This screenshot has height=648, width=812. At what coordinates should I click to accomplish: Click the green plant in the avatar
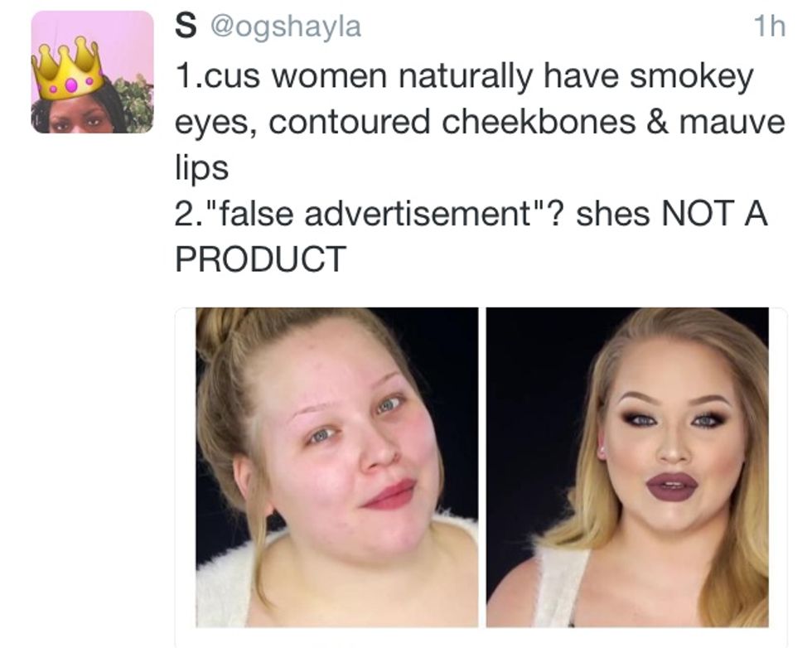point(137,101)
